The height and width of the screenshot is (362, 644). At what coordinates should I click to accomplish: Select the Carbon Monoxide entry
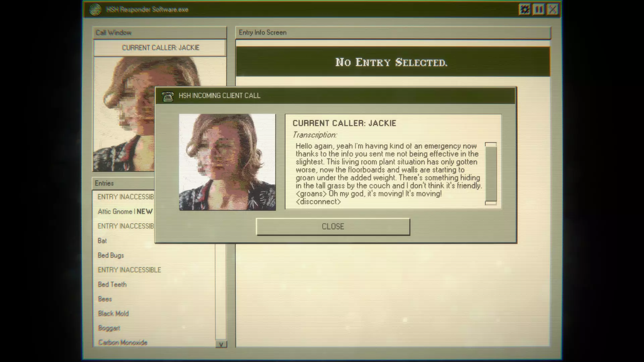pyautogui.click(x=123, y=343)
